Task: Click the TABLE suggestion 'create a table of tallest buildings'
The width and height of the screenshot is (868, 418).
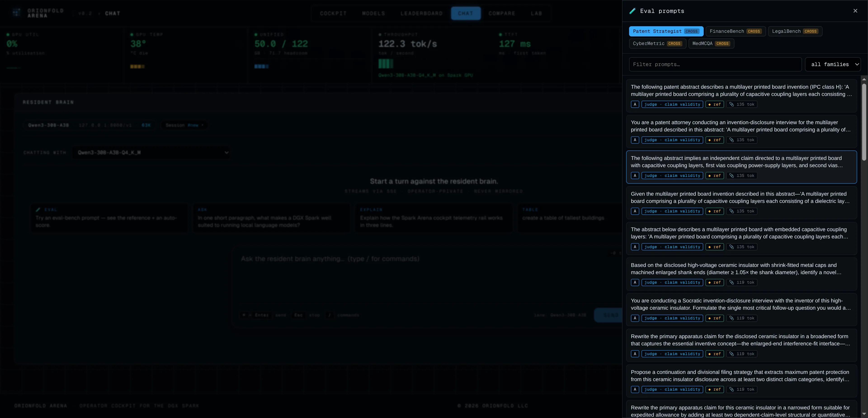Action: coord(570,218)
